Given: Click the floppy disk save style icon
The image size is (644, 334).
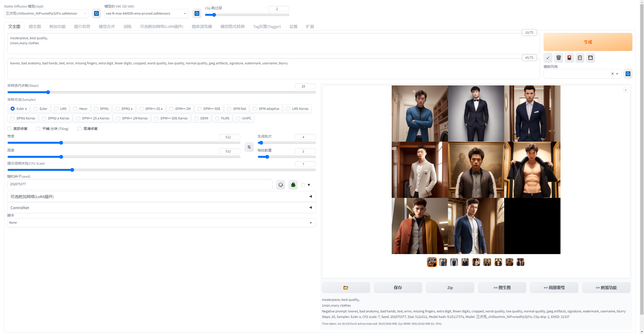Looking at the screenshot, I should tap(590, 58).
